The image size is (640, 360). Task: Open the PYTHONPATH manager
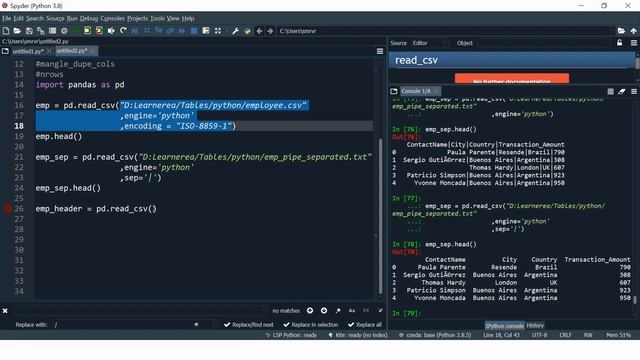pos(247,31)
